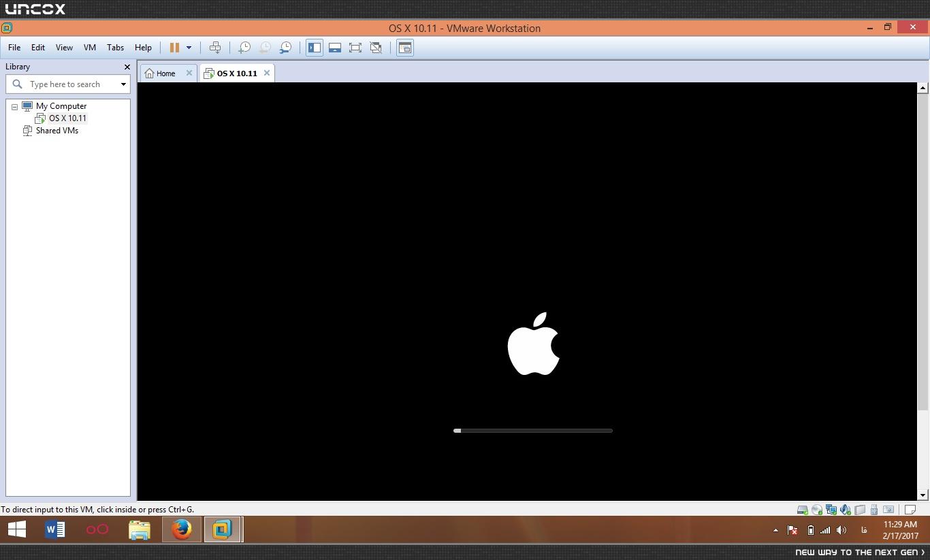930x560 pixels.
Task: Open the File menu
Action: coord(14,48)
